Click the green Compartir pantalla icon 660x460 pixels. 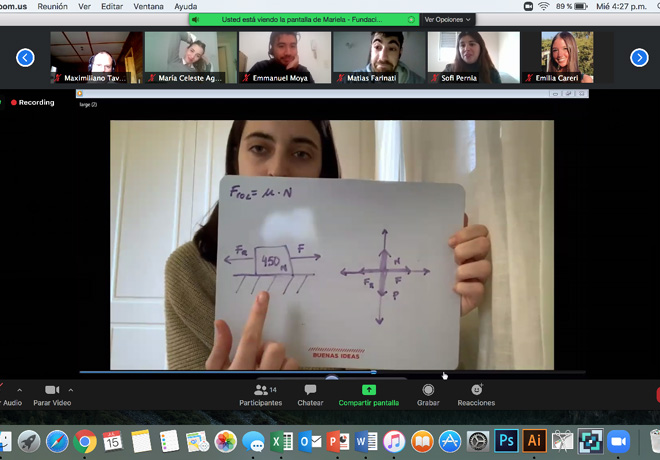[x=368, y=390]
